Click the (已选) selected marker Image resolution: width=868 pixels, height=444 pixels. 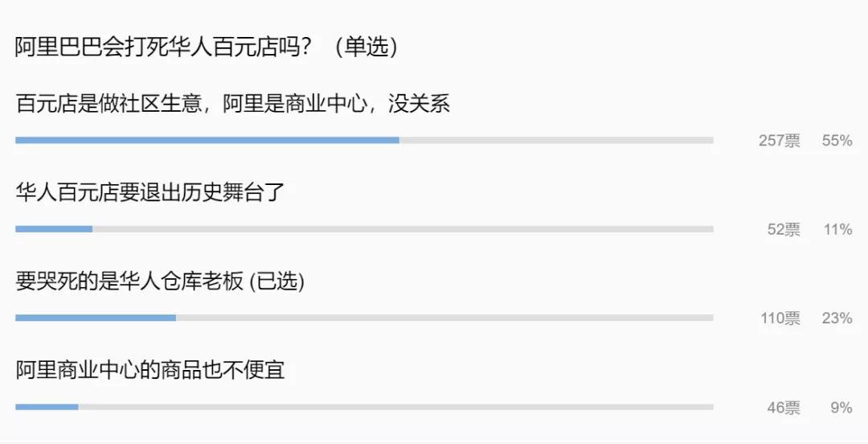coord(276,281)
